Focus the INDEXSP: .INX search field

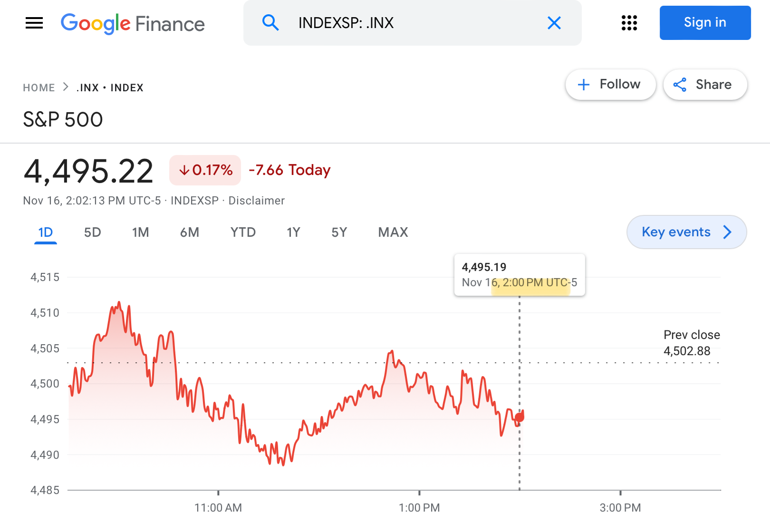point(413,23)
